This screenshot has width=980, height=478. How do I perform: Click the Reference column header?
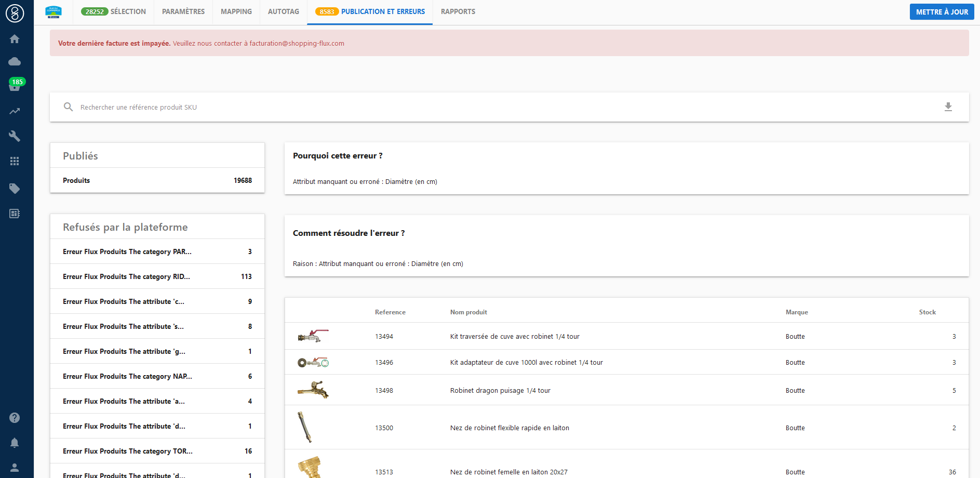click(390, 312)
